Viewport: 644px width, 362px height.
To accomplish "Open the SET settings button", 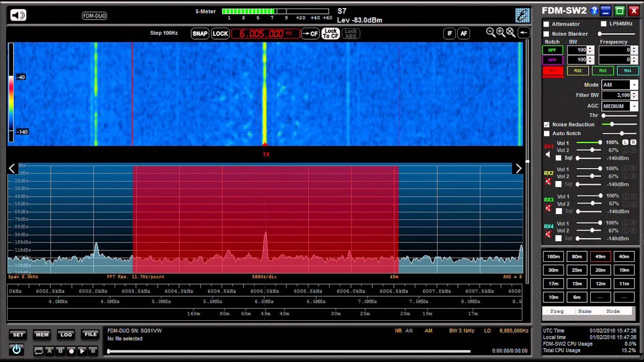I will point(18,334).
